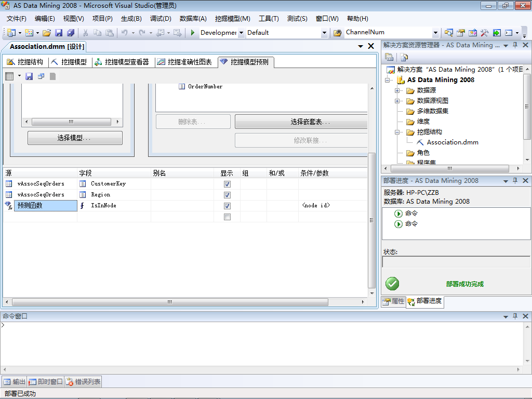Click the Undo arrow icon
The height and width of the screenshot is (399, 532).
click(125, 33)
